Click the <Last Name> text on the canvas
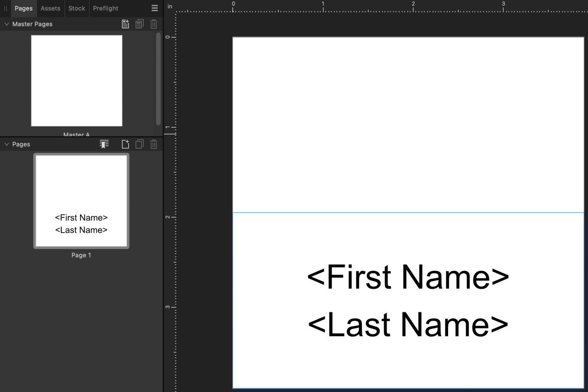Screen dimensions: 588x392 coord(408,323)
